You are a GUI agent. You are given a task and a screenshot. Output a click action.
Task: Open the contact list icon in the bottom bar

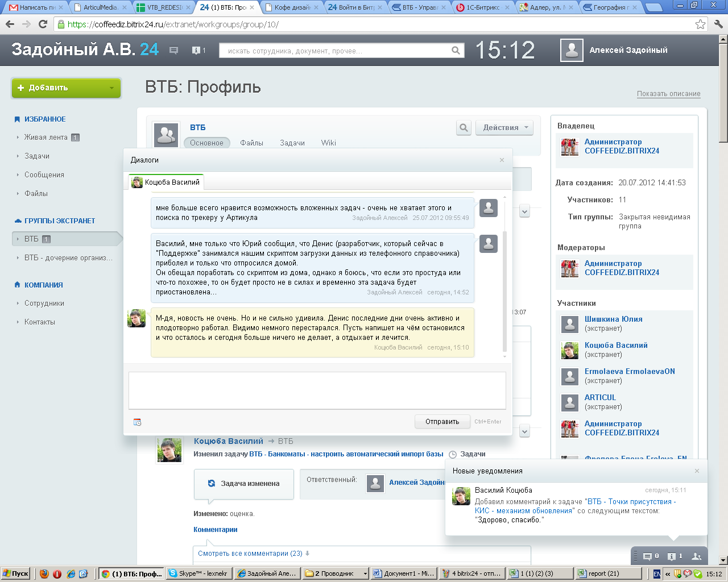coord(697,556)
